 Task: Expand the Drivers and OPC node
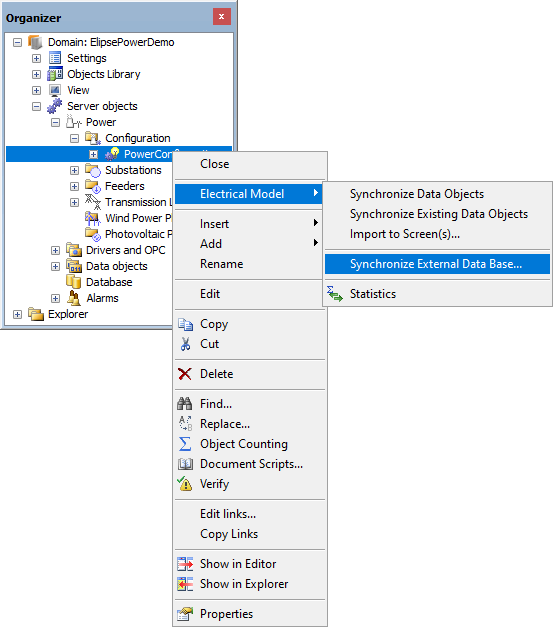(56, 250)
